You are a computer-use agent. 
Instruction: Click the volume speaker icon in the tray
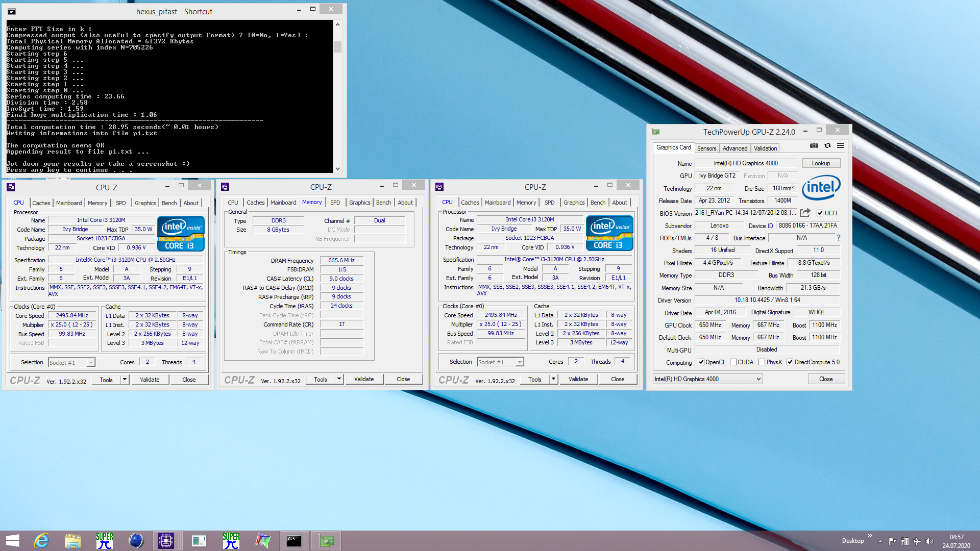point(929,541)
